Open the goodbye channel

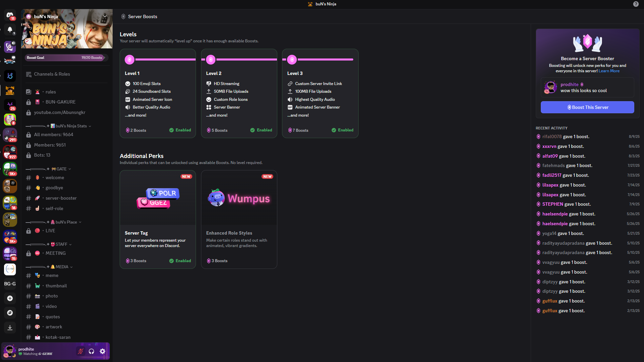pos(67,188)
